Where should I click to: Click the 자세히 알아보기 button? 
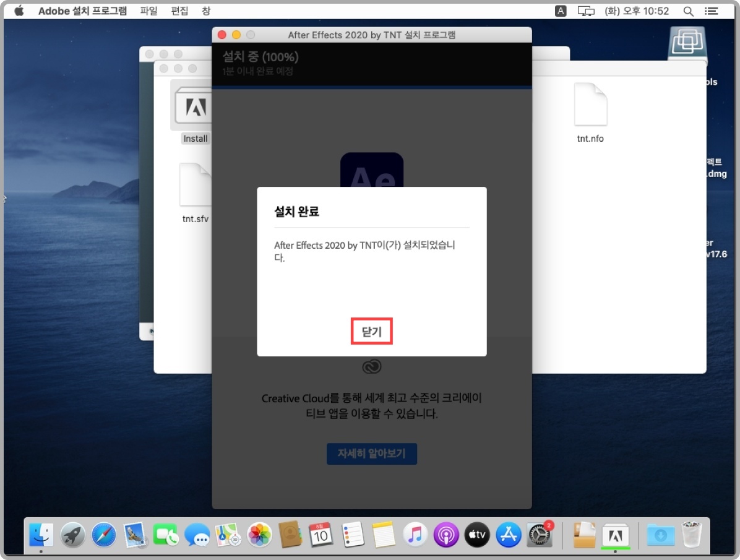pyautogui.click(x=372, y=454)
